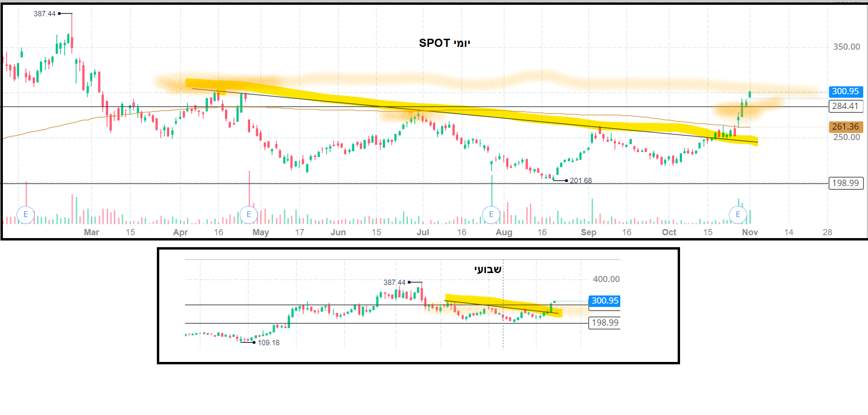This screenshot has height=415, width=868.
Task: Click the 400.00 axis value on weekly chart
Action: (606, 279)
